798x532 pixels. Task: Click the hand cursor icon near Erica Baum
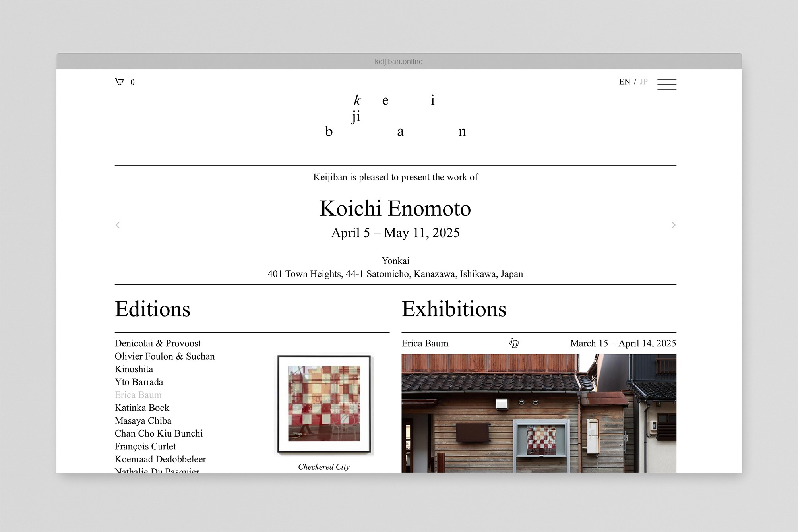pos(513,342)
